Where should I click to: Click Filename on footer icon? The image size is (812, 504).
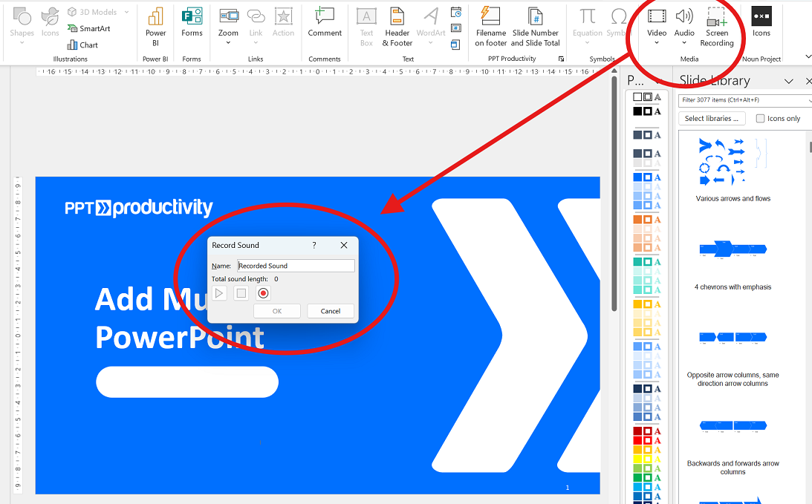(490, 27)
